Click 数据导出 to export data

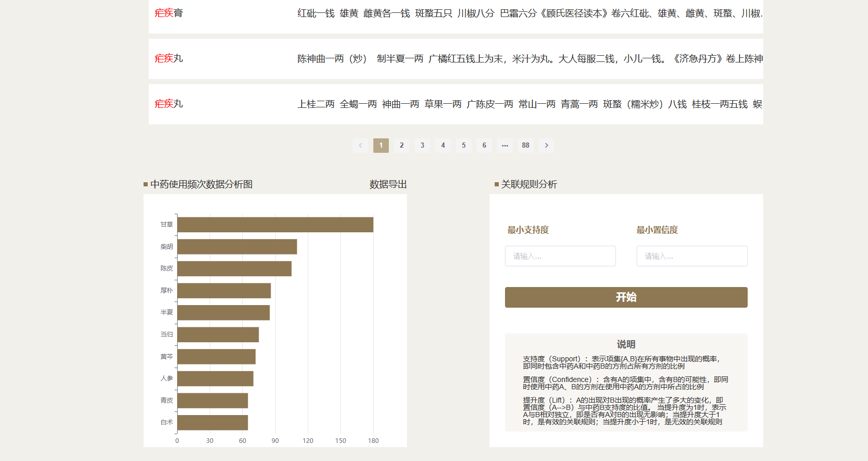click(x=388, y=184)
